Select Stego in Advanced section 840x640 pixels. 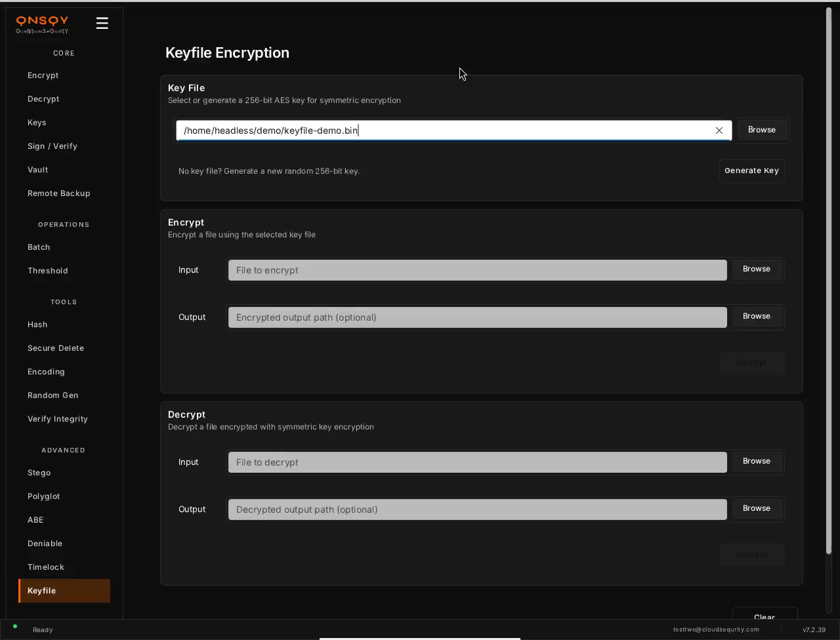(64, 473)
